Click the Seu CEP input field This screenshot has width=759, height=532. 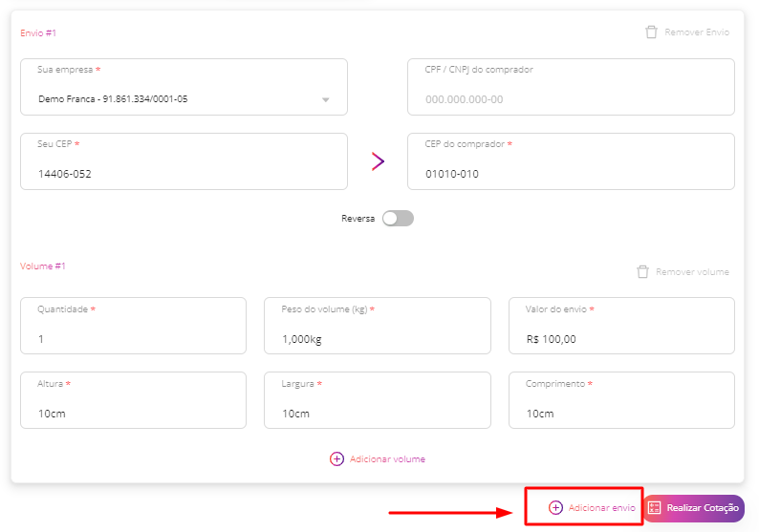coord(184,161)
